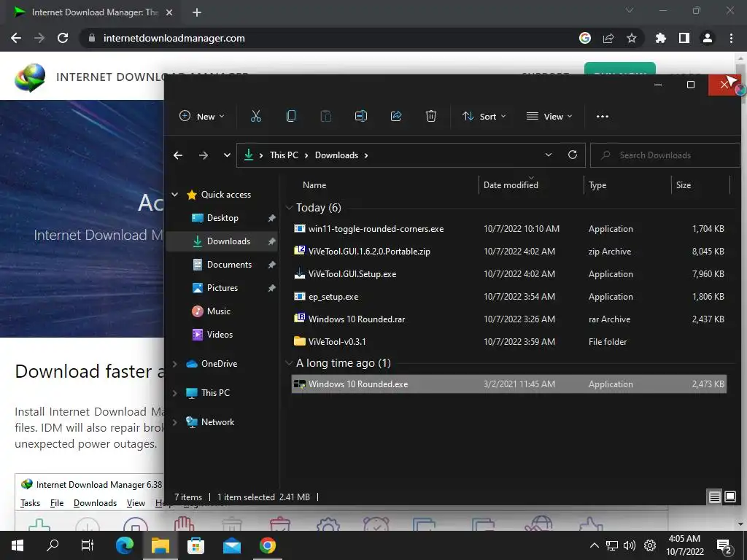Viewport: 747px width, 560px height.
Task: Open the New dropdown in Explorer
Action: 202,116
